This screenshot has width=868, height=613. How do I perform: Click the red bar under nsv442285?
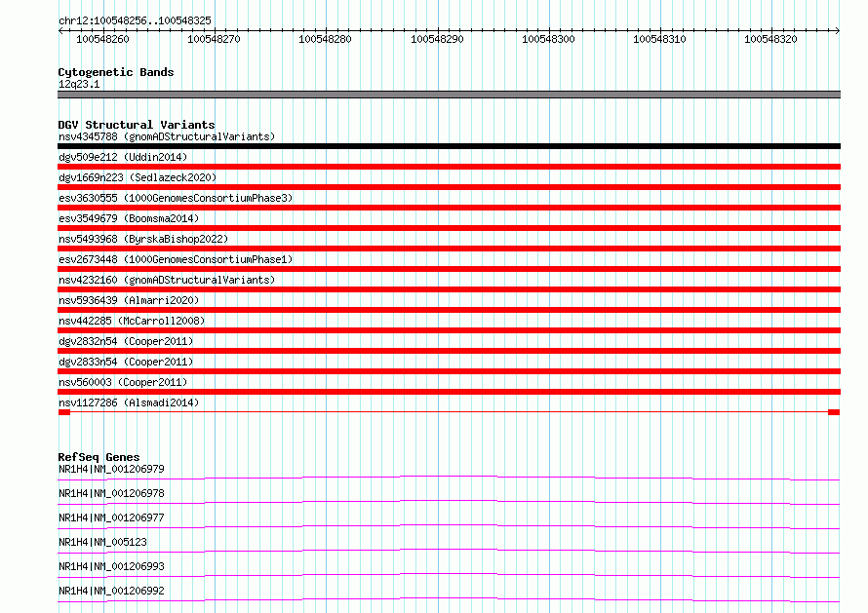pyautogui.click(x=449, y=330)
